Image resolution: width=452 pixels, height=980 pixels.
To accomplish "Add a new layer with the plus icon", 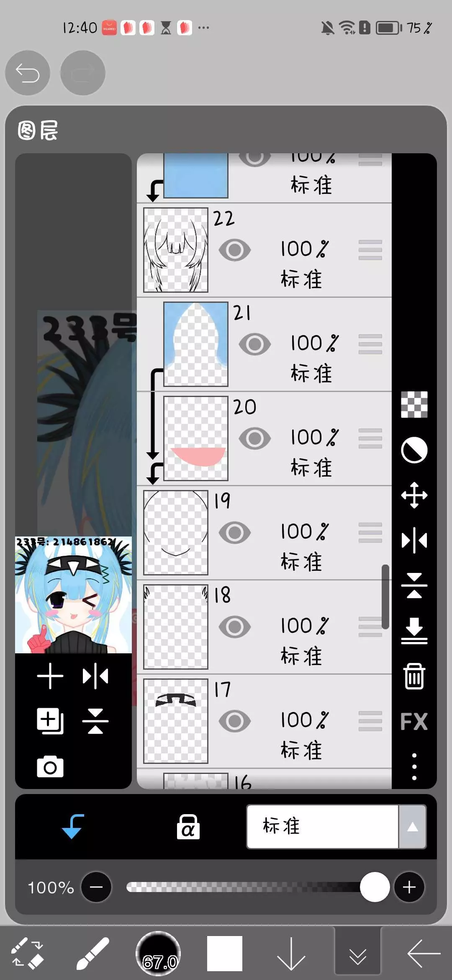I will click(50, 676).
